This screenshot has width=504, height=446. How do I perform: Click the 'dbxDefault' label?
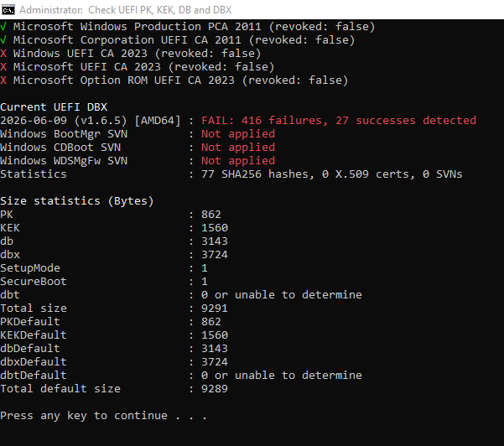point(34,362)
